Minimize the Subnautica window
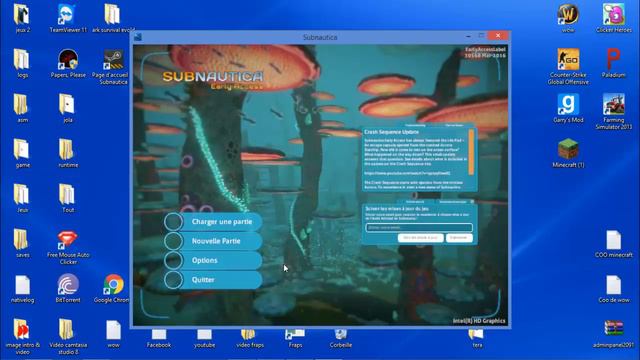640x360 pixels. [x=468, y=36]
